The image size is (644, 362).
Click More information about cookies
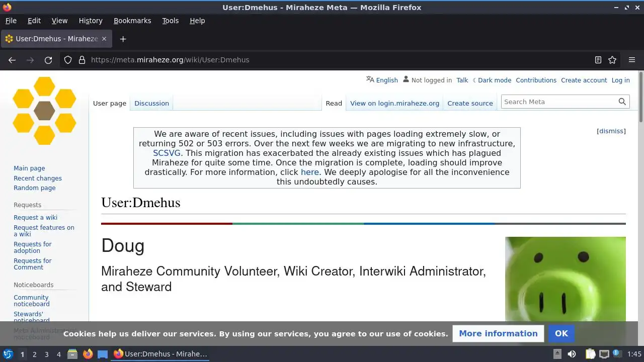tap(498, 333)
